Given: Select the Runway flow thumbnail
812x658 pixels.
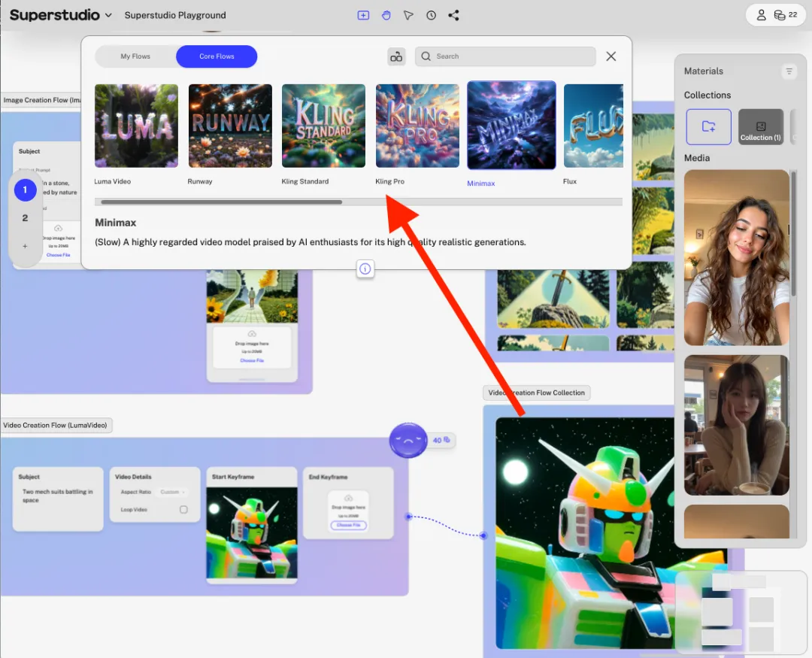Looking at the screenshot, I should click(230, 126).
